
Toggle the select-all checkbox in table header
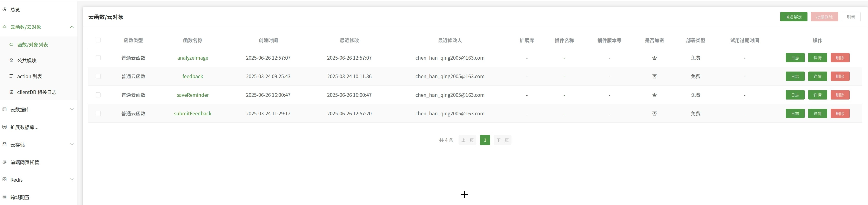click(x=98, y=40)
